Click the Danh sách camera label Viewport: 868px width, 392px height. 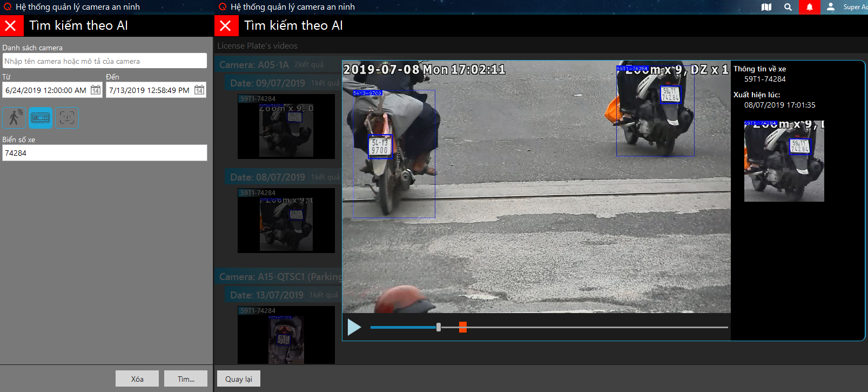32,48
